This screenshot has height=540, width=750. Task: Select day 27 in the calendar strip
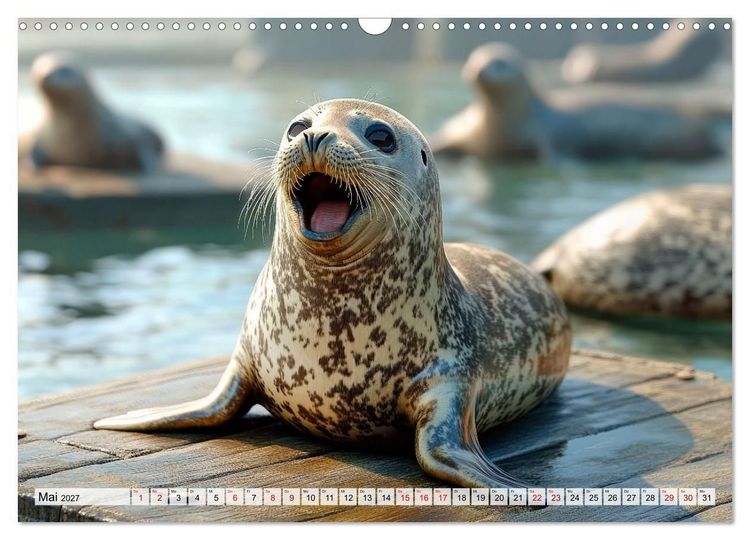(x=632, y=497)
